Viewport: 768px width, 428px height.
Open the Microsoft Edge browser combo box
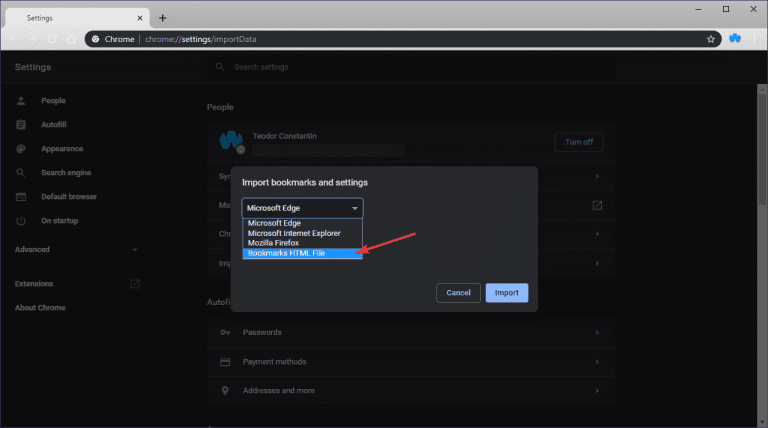pos(302,208)
